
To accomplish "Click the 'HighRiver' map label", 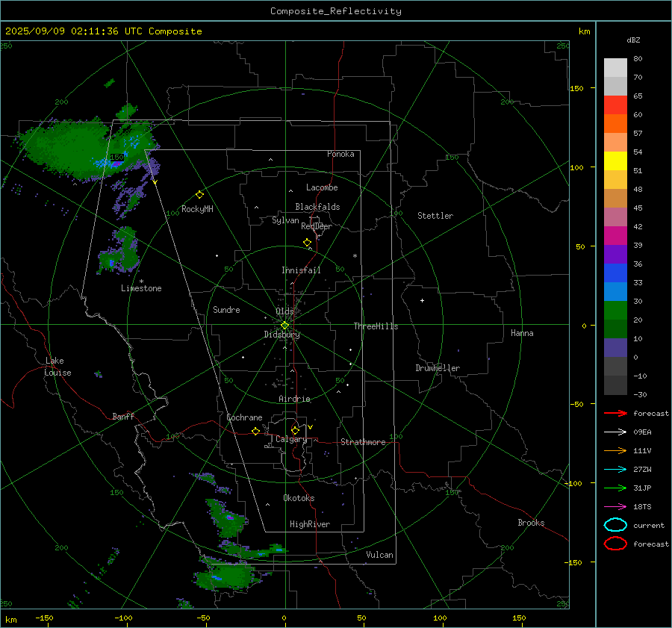I will (309, 524).
